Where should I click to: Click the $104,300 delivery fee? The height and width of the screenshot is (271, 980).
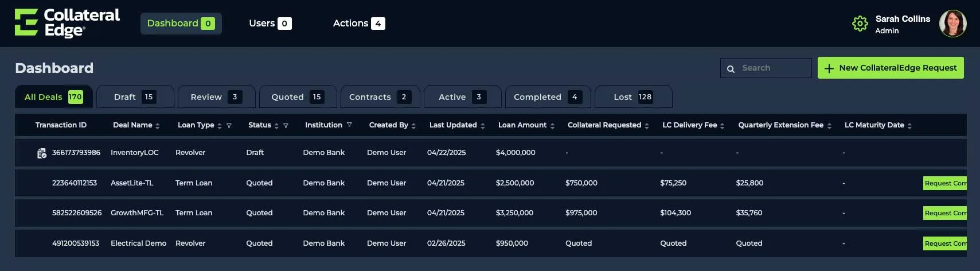pos(676,213)
